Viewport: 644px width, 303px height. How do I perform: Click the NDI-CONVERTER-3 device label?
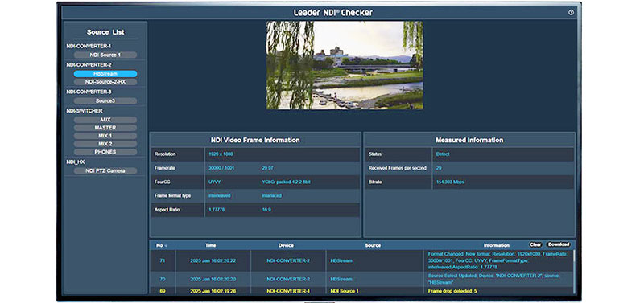[x=89, y=92]
